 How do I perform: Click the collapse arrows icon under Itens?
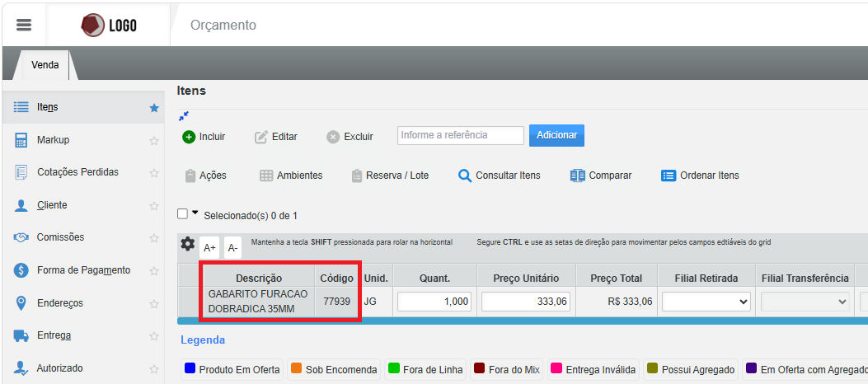(x=183, y=115)
